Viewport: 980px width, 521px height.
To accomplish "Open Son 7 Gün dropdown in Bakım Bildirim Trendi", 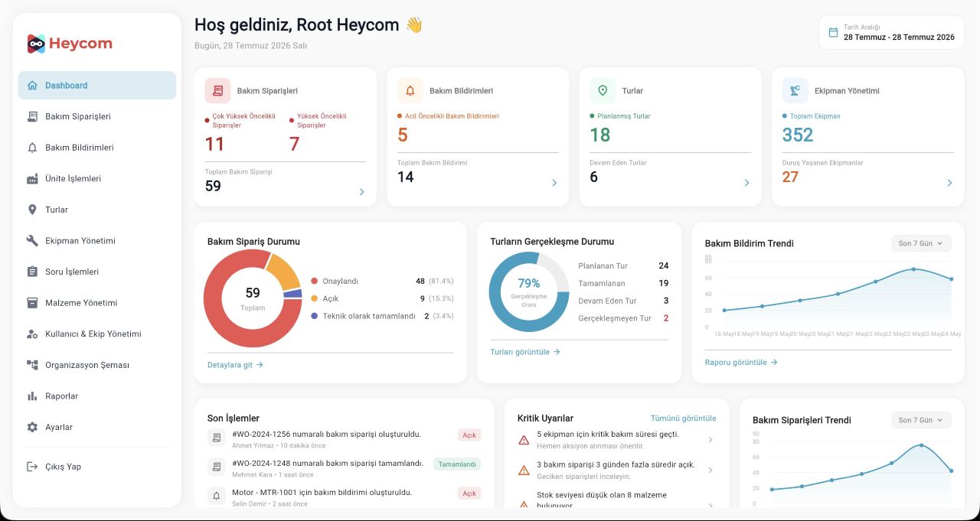I will pos(921,243).
